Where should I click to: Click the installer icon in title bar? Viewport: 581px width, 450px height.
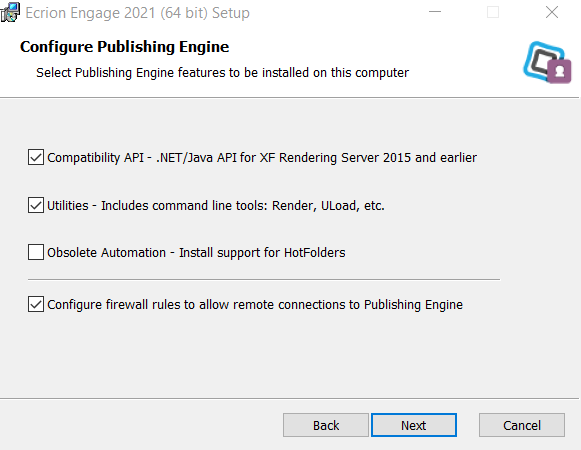[10, 12]
